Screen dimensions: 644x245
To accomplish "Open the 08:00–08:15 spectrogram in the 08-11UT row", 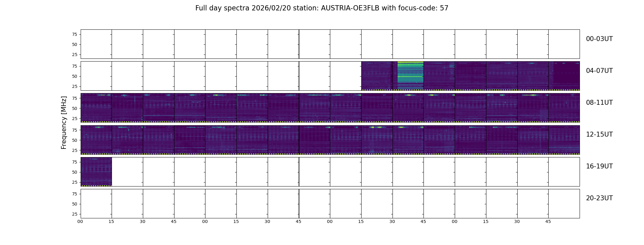I will pyautogui.click(x=96, y=108).
